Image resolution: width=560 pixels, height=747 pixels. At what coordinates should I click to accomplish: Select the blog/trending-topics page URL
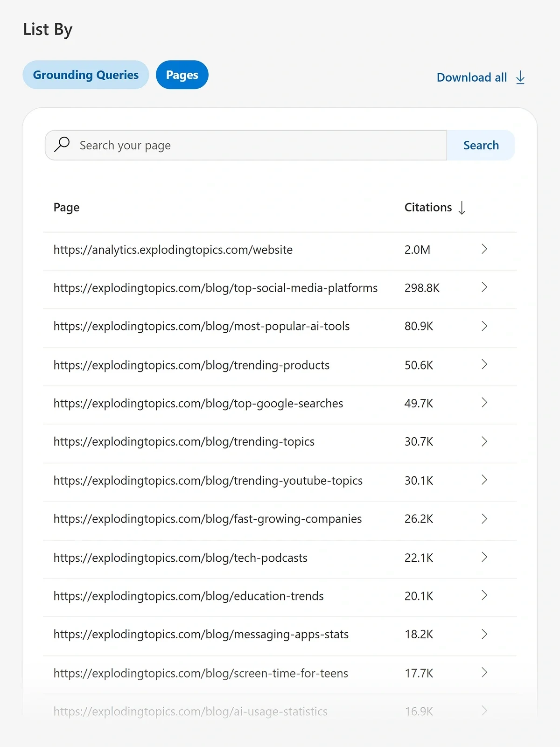click(x=184, y=442)
